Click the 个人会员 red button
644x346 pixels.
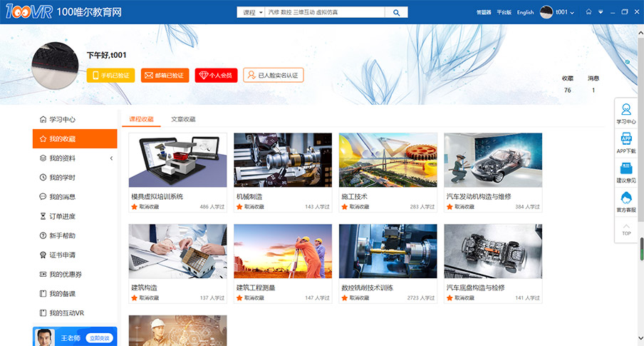(x=216, y=75)
